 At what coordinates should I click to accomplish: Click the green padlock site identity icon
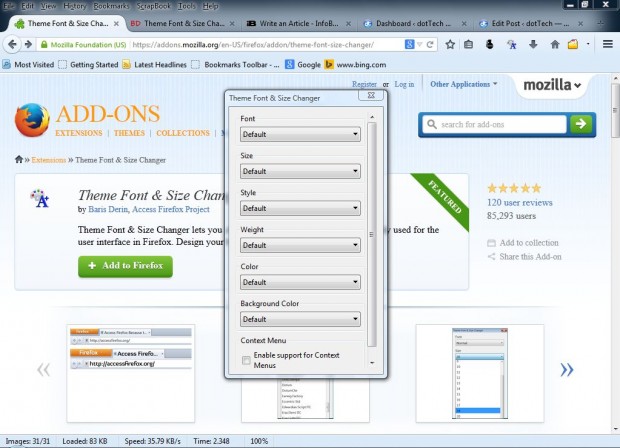point(44,45)
